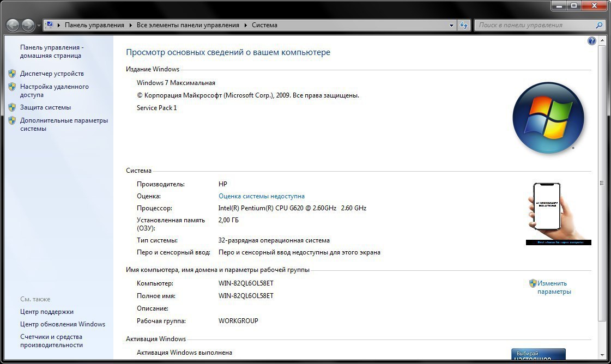This screenshot has height=364, width=611.
Task: Open the Панель управления breadcrumb
Action: click(x=94, y=25)
